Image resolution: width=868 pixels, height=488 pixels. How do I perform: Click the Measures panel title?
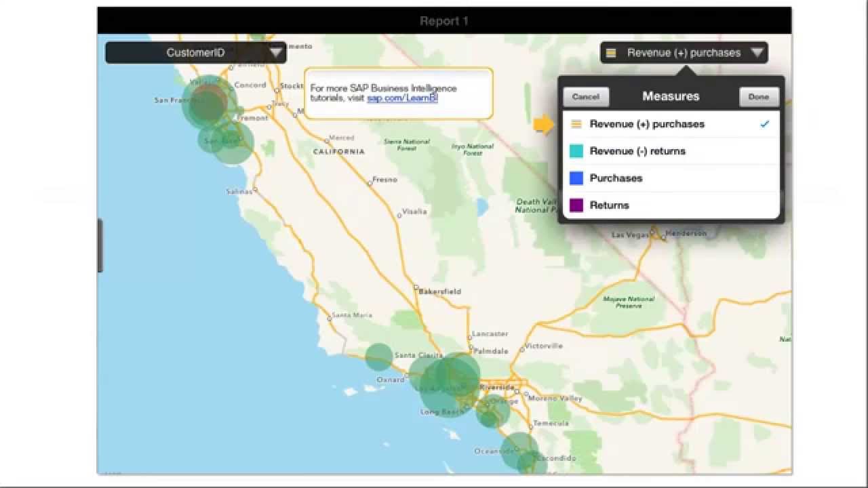point(671,96)
